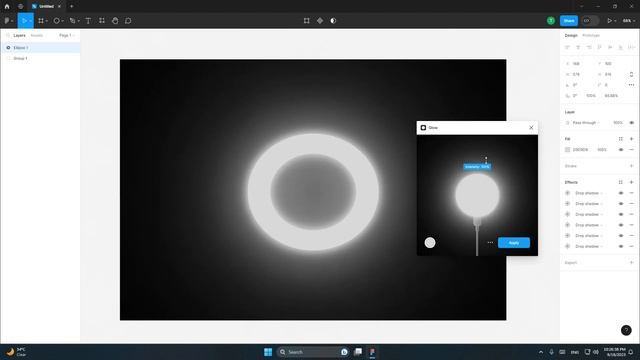The image size is (640, 360).
Task: Open more options dots beside corner radius
Action: coord(631,85)
